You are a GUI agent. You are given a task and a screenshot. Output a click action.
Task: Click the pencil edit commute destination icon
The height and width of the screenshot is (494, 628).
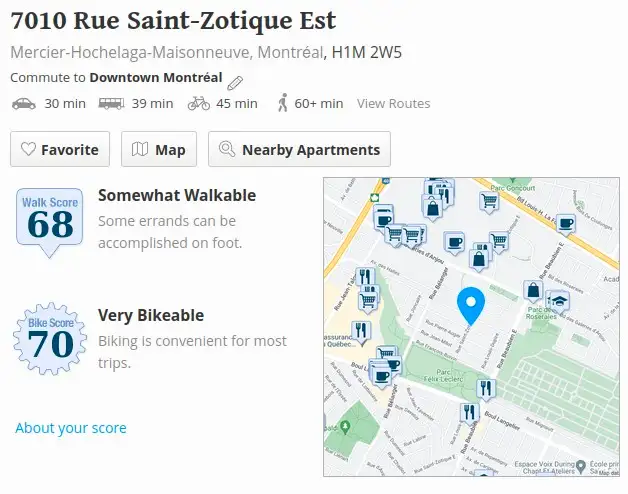[x=235, y=83]
